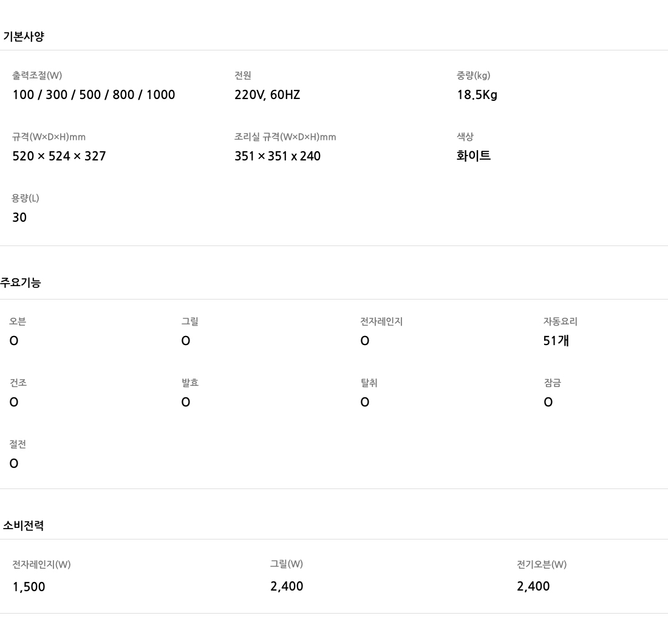The width and height of the screenshot is (668, 644).
Task: Select the 탈취 feature label
Action: 369,383
